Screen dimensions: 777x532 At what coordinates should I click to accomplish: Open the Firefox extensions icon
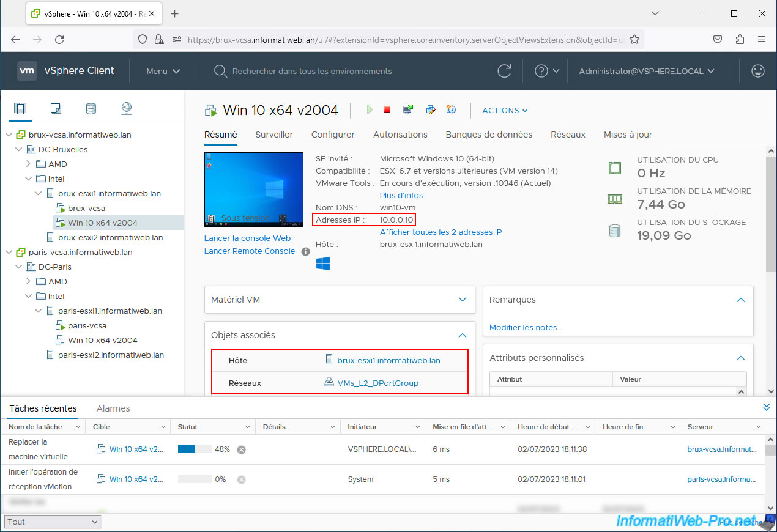tap(740, 39)
